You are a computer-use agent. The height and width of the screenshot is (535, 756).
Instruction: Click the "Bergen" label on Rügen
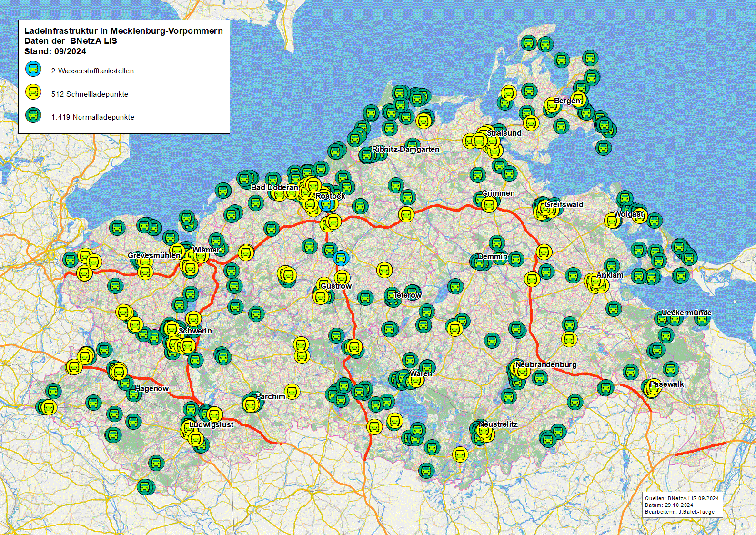pyautogui.click(x=567, y=101)
